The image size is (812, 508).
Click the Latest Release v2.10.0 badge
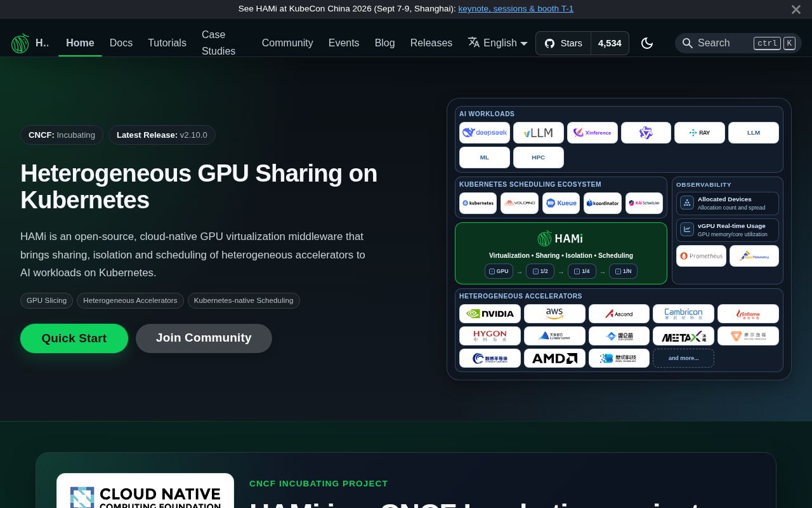pyautogui.click(x=162, y=135)
